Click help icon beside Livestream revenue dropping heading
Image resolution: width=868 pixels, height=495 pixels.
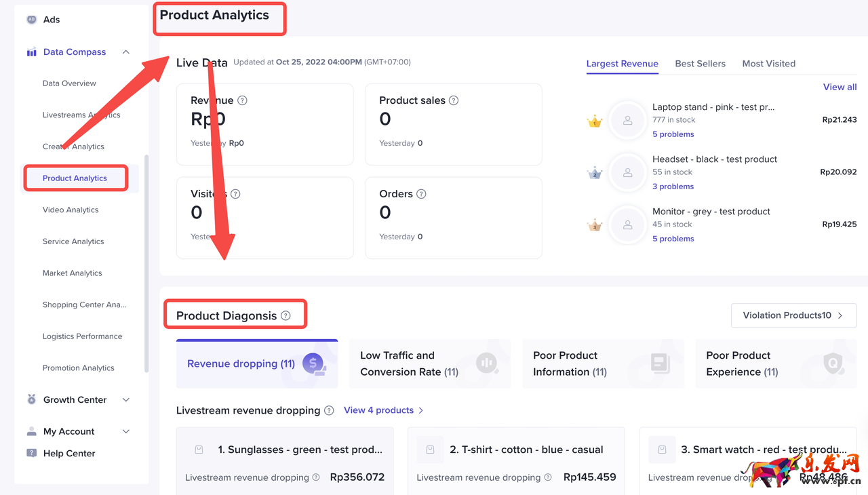click(329, 410)
